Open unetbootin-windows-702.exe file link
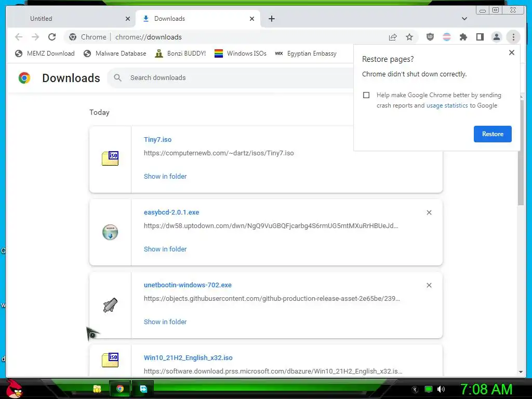This screenshot has width=532, height=399. (x=188, y=285)
